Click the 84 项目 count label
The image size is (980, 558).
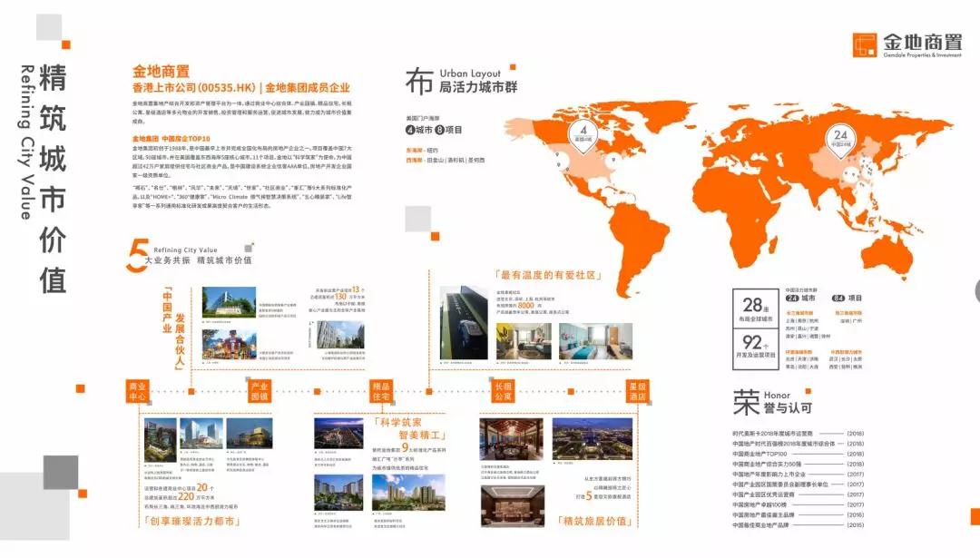click(848, 299)
